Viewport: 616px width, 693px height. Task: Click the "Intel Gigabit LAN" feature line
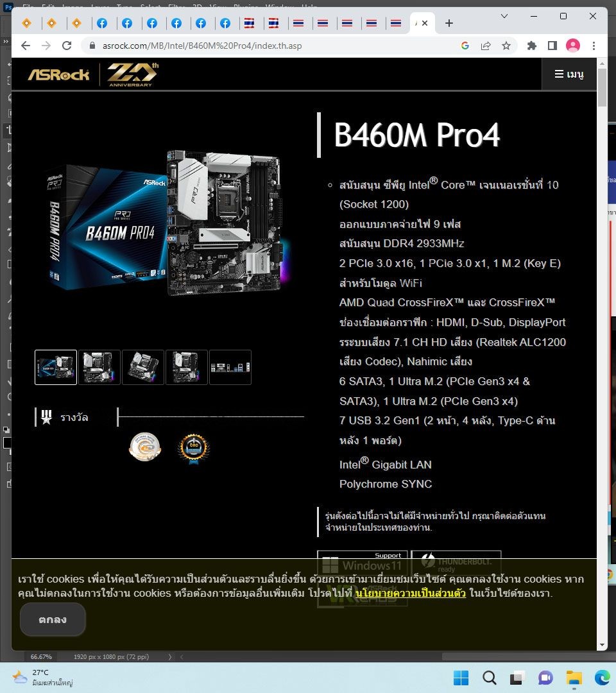click(x=386, y=463)
